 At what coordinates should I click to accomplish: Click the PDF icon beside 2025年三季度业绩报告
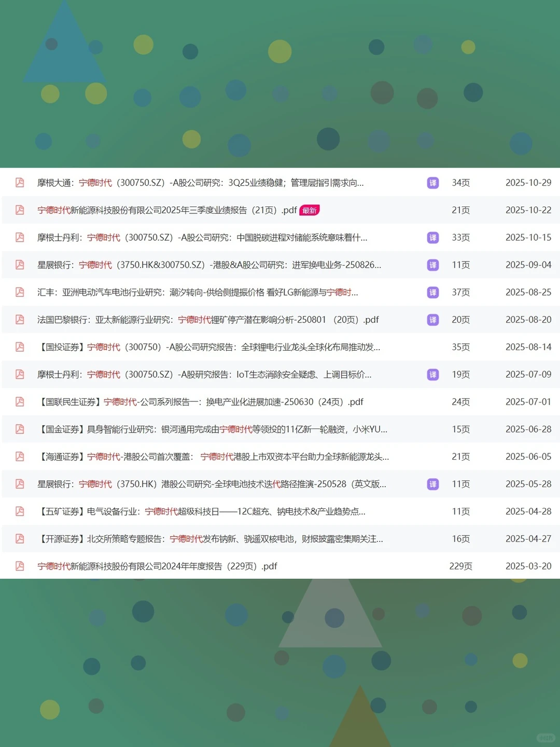tap(19, 210)
